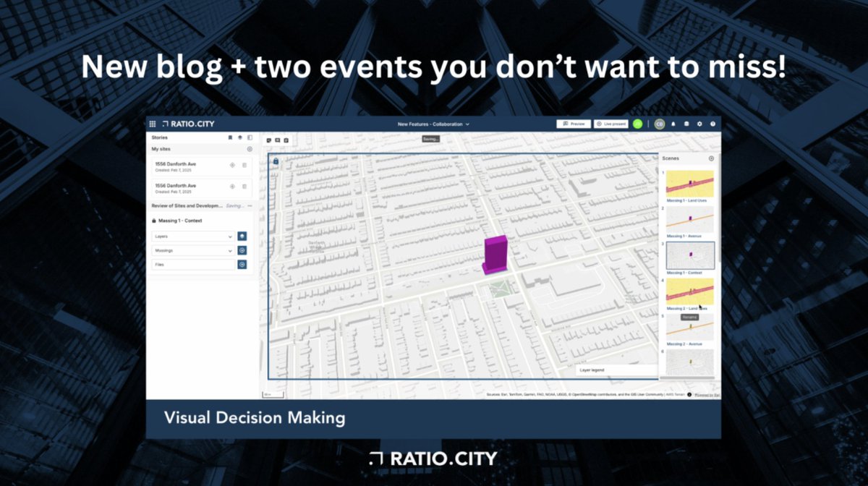868x486 pixels.
Task: Click the My sites heading
Action: tap(161, 149)
